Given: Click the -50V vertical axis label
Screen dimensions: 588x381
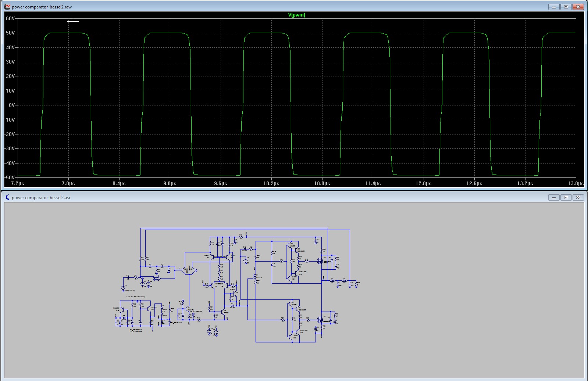Looking at the screenshot, I should point(10,177).
